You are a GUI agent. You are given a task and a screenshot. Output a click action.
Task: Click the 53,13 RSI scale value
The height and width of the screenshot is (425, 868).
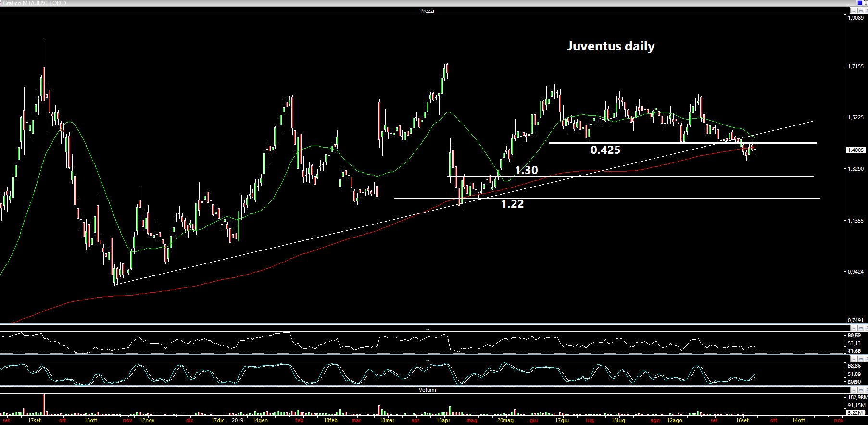(854, 343)
